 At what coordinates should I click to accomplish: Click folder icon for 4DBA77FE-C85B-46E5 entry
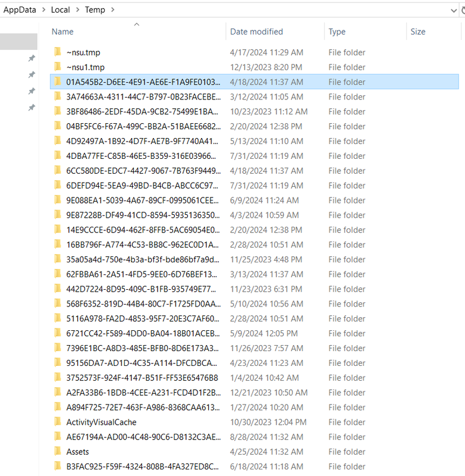point(58,156)
